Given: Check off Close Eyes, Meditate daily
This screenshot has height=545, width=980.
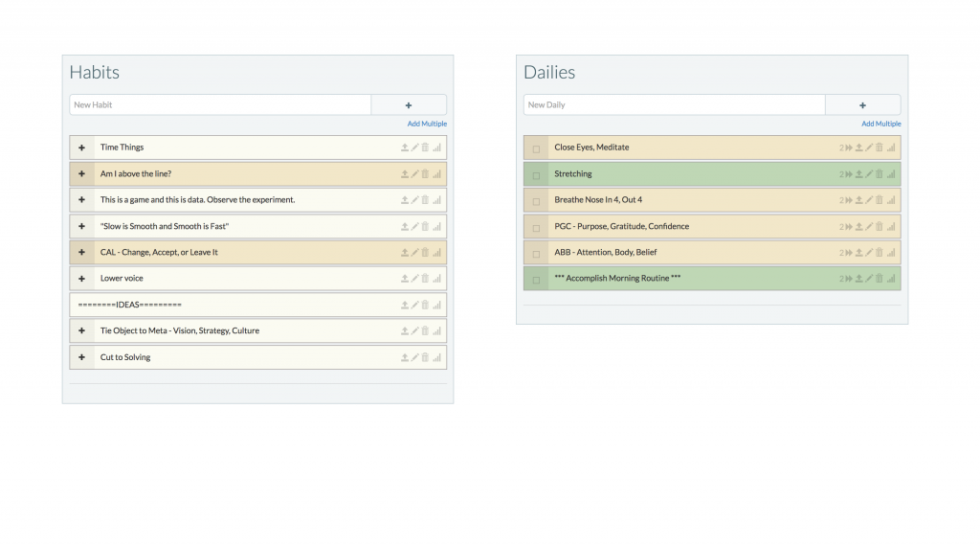Looking at the screenshot, I should [x=536, y=148].
